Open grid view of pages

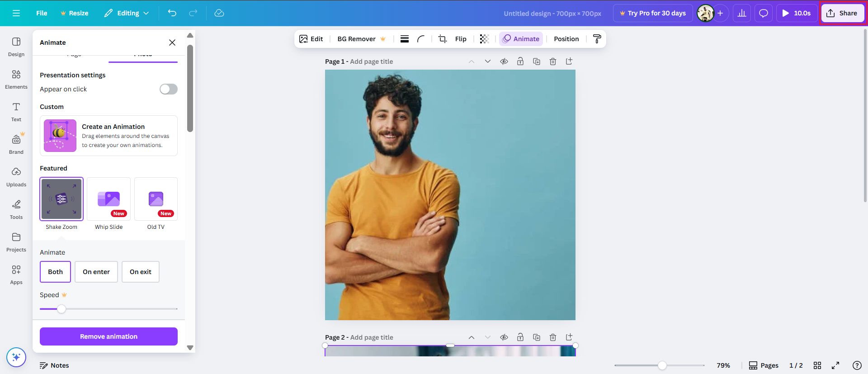[817, 365]
